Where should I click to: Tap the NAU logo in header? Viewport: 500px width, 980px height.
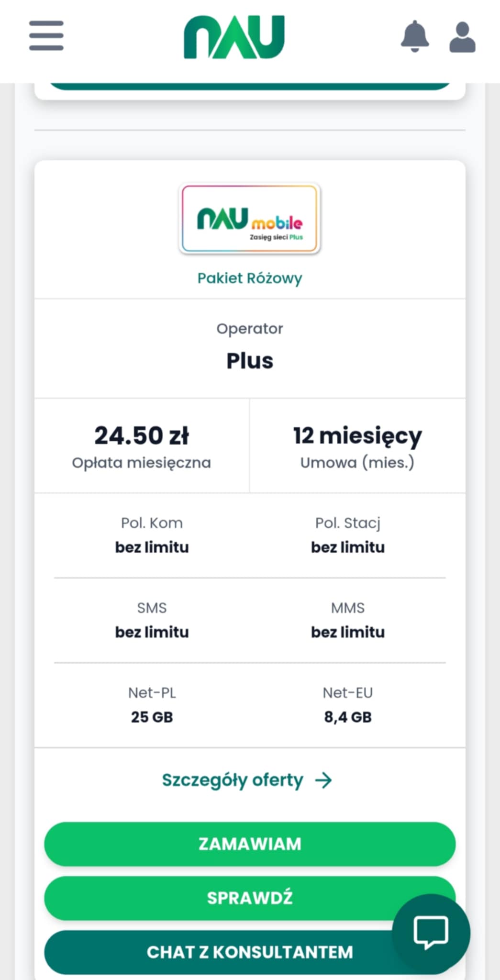pos(234,37)
